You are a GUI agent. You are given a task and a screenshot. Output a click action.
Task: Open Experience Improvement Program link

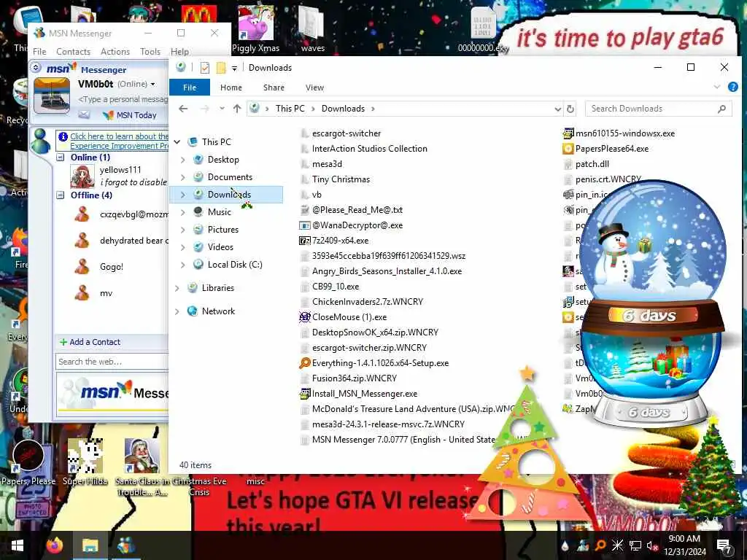pos(119,141)
